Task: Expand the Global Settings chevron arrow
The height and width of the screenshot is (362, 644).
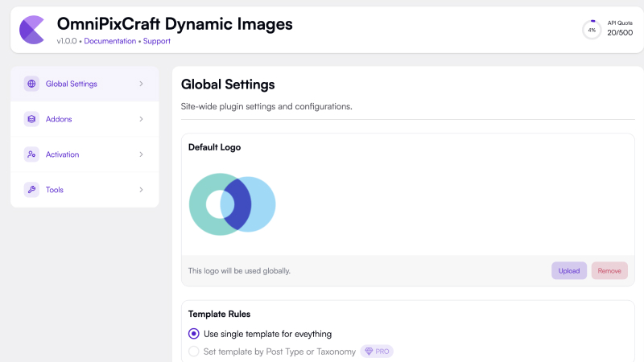Action: pyautogui.click(x=141, y=84)
